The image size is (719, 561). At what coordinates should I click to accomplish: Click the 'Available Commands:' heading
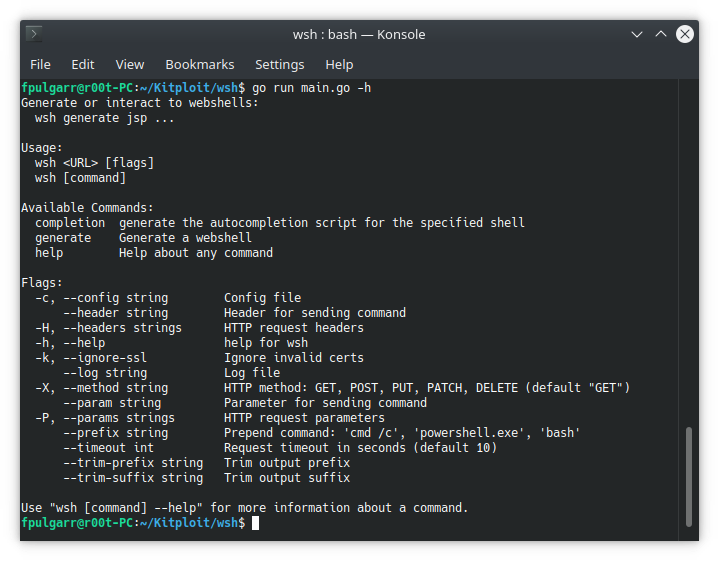(x=87, y=208)
